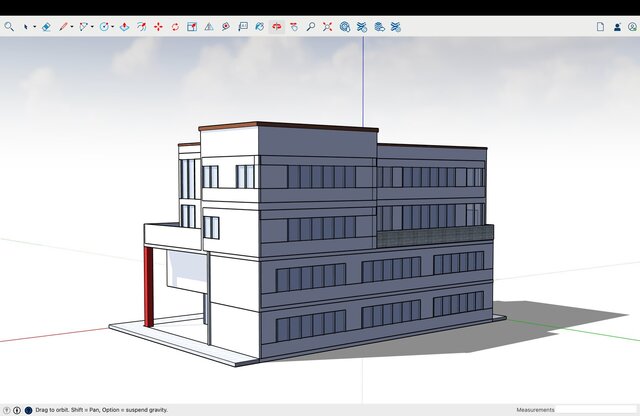Click the Zoom Extents icon
The width and height of the screenshot is (640, 416).
click(x=327, y=27)
